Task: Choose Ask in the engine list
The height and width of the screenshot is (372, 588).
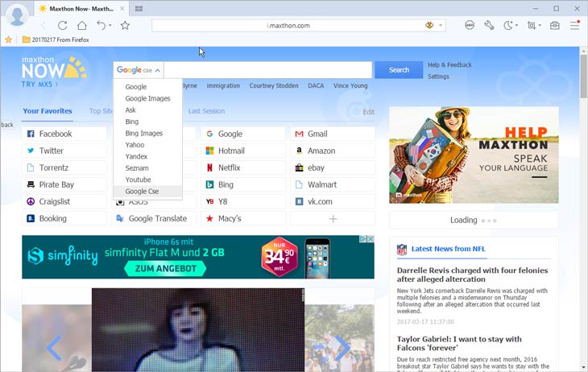Action: [130, 110]
